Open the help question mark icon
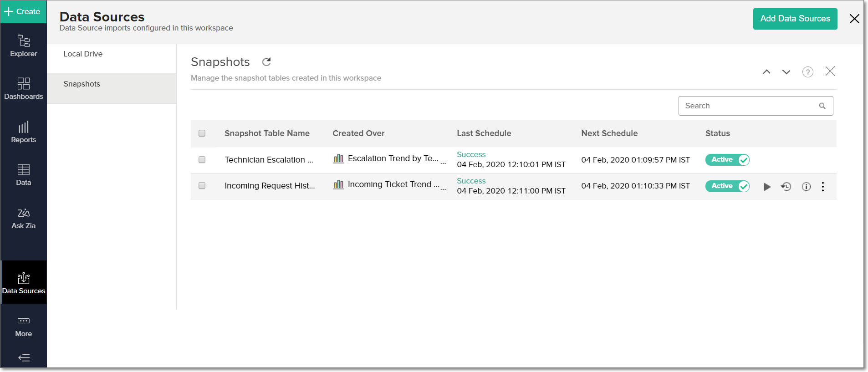This screenshot has width=868, height=372. [807, 72]
